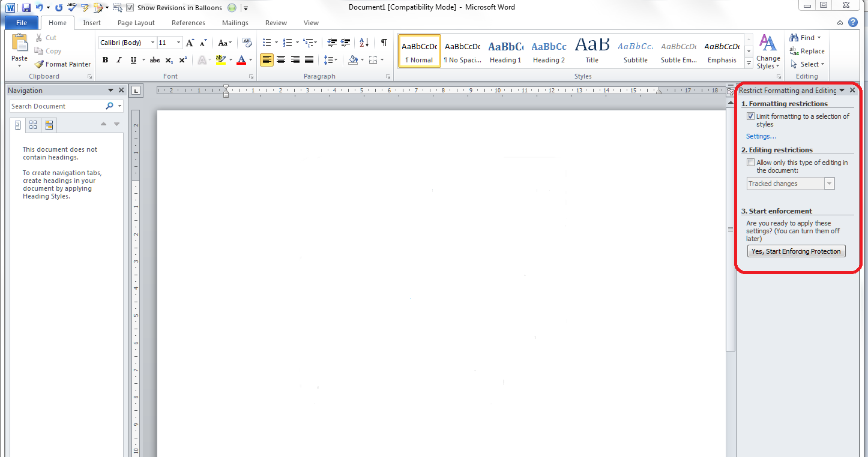Image resolution: width=868 pixels, height=457 pixels.
Task: Uncheck Limit formatting to a selection of styles
Action: coord(750,116)
